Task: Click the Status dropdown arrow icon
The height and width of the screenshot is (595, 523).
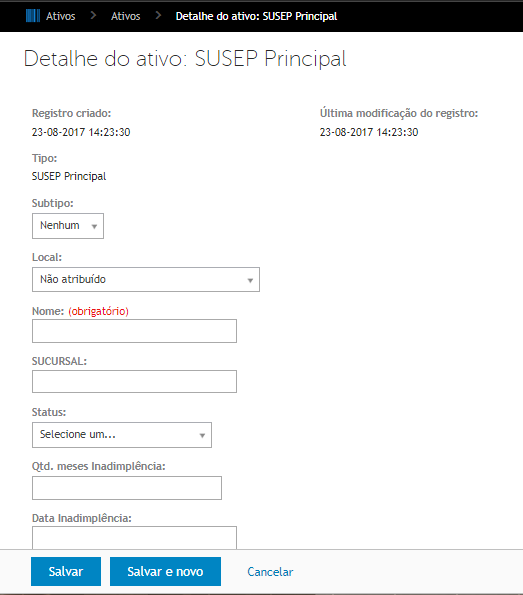Action: 202,436
